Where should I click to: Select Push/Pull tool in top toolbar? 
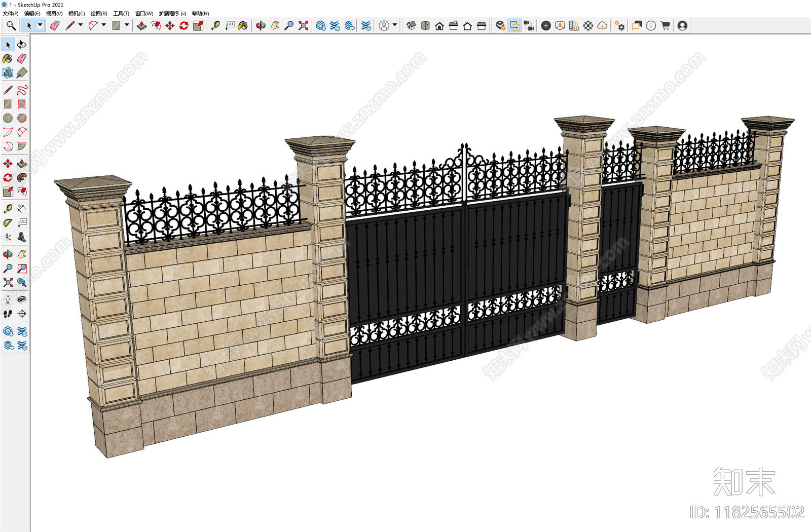(142, 25)
